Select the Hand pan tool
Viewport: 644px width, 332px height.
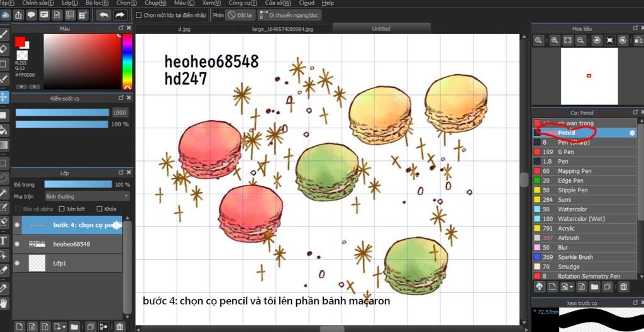click(x=4, y=304)
